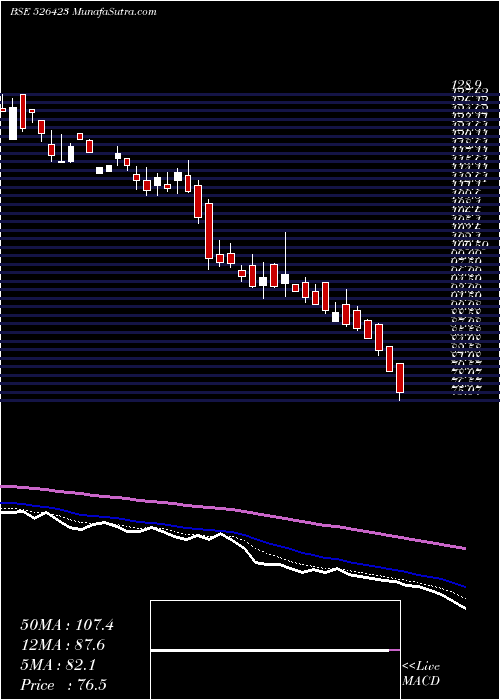500x700 pixels.
Task: Click the pink 50MA moving average line
Action: (x=232, y=509)
